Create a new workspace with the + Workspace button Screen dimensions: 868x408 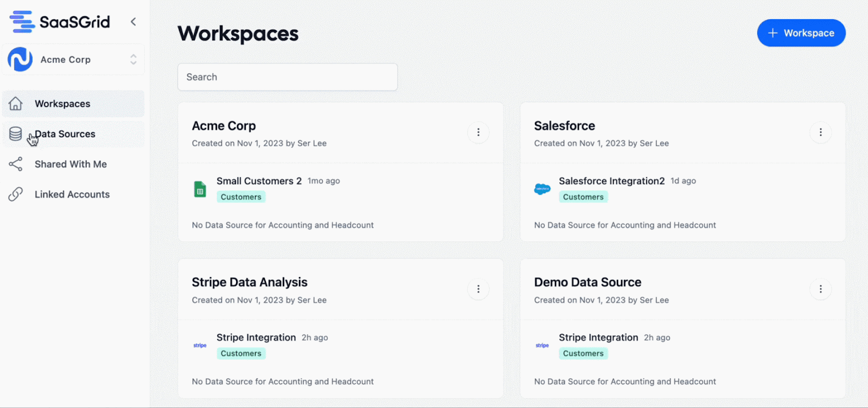[801, 33]
